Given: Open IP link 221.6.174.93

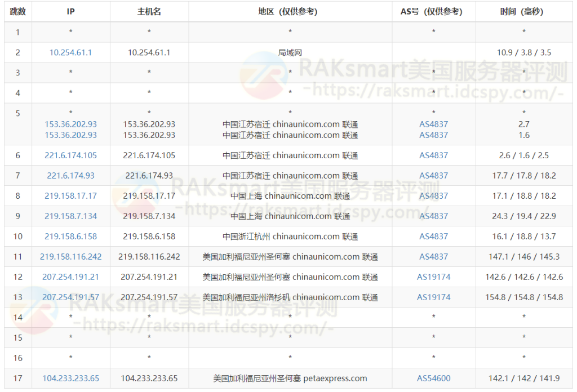Looking at the screenshot, I should [x=70, y=176].
